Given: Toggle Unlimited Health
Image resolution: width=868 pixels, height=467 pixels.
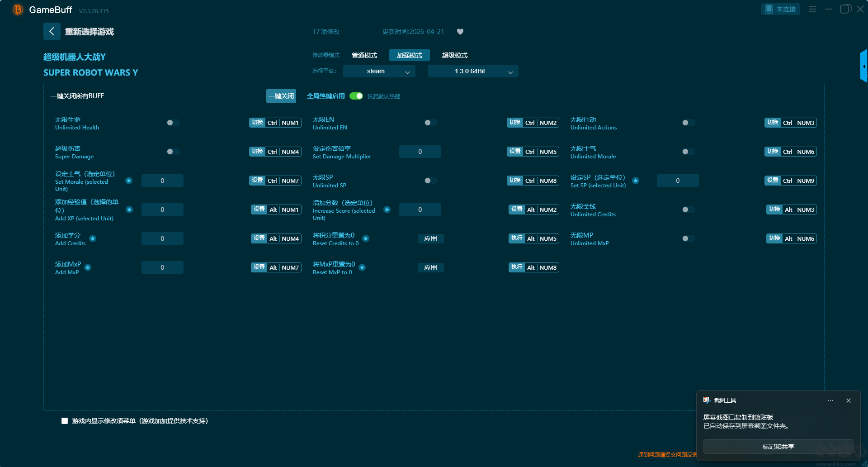Looking at the screenshot, I should 173,123.
